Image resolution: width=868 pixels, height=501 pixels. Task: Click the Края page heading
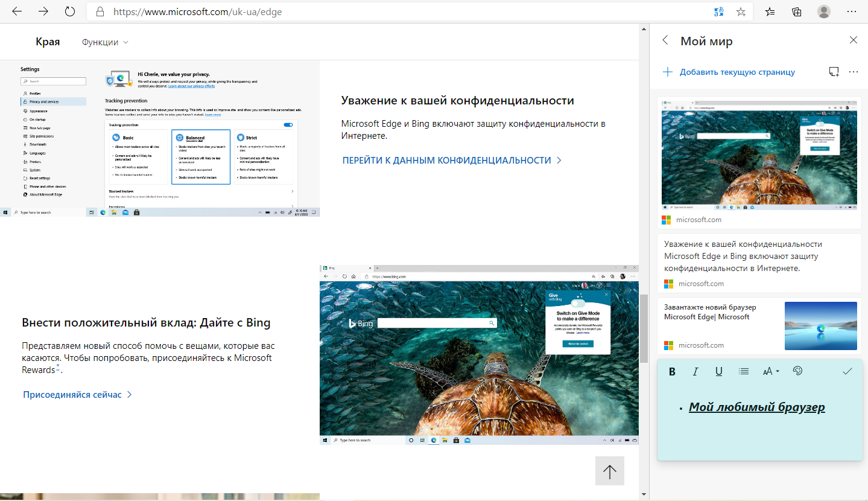pos(48,42)
